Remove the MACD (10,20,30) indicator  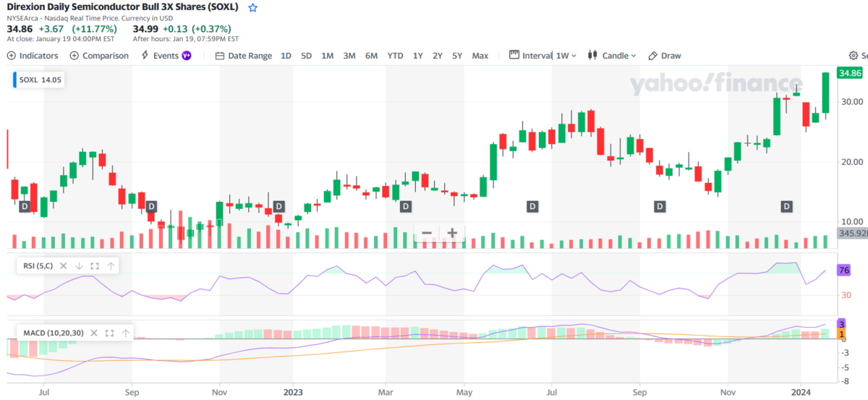pos(95,333)
